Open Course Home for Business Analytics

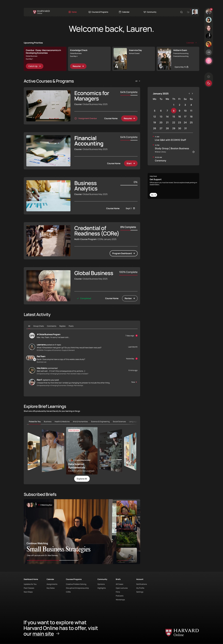coord(113,208)
